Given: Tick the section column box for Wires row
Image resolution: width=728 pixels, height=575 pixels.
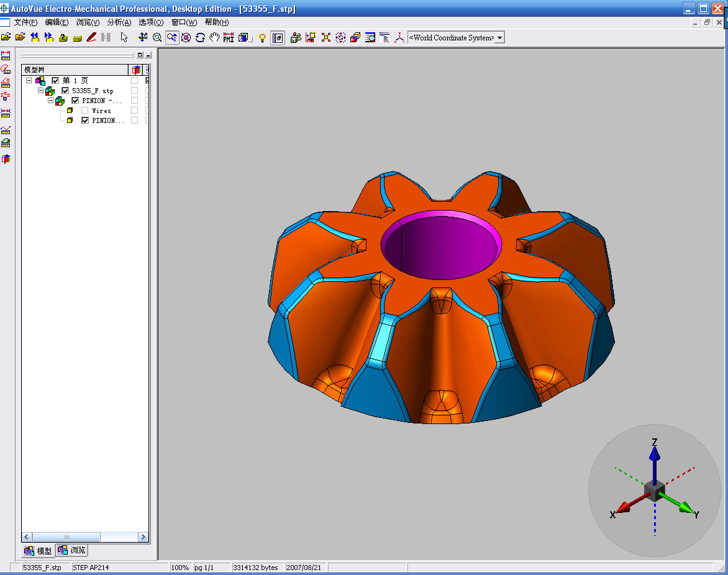Looking at the screenshot, I should [x=135, y=111].
